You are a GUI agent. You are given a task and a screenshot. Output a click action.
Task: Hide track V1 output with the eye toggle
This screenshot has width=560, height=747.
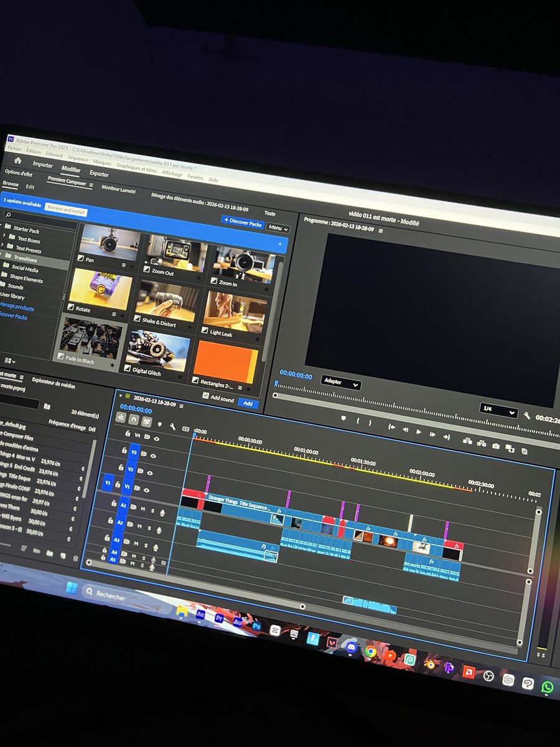pos(146,491)
